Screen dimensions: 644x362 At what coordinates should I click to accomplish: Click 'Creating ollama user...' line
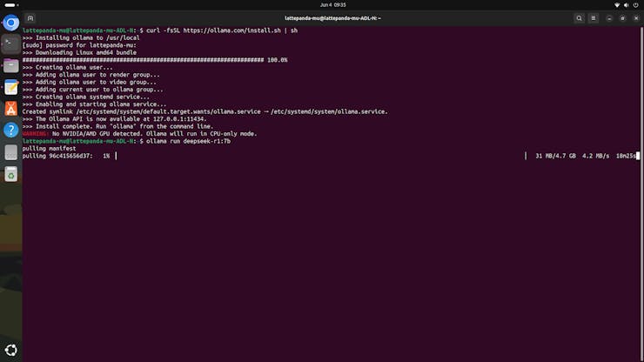tap(67, 67)
